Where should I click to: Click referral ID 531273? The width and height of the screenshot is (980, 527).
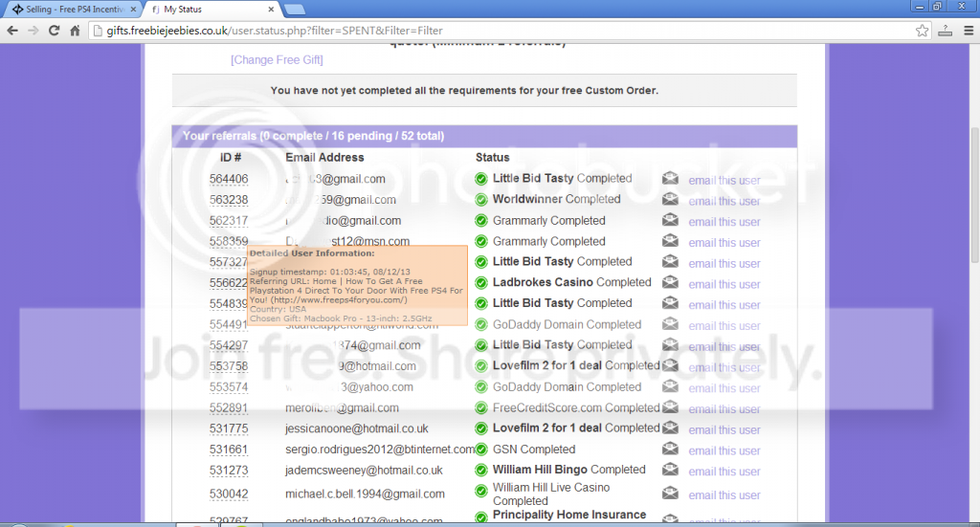tap(229, 471)
